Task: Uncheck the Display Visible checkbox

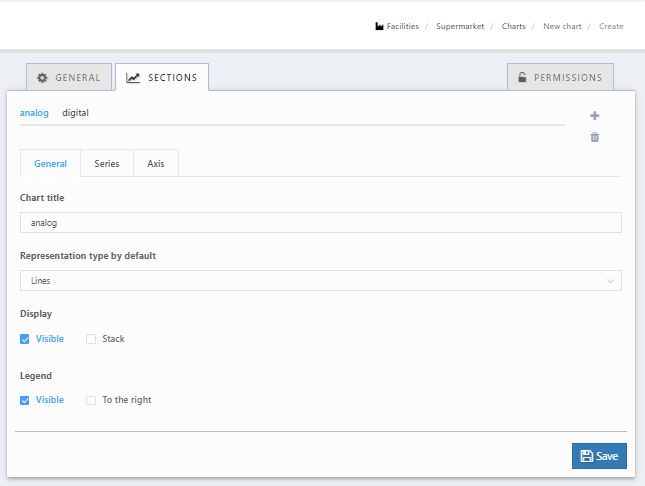Action: (x=25, y=339)
